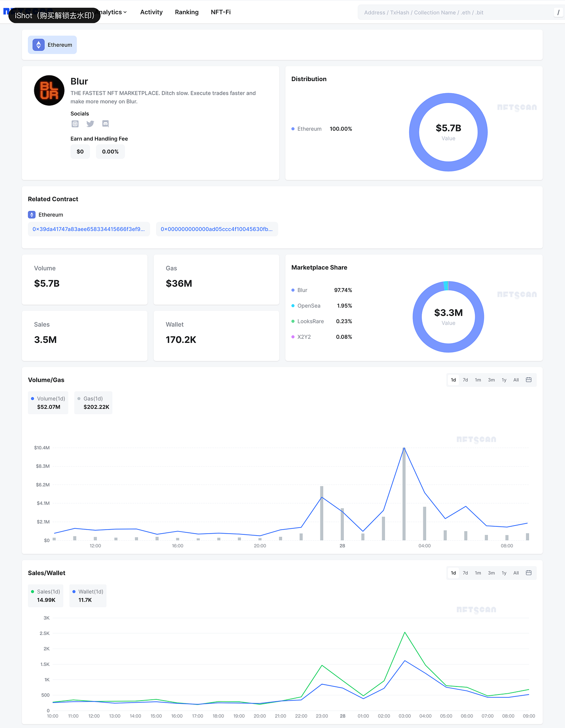Open Blur's Twitter social link
This screenshot has width=565, height=728.
click(x=90, y=124)
